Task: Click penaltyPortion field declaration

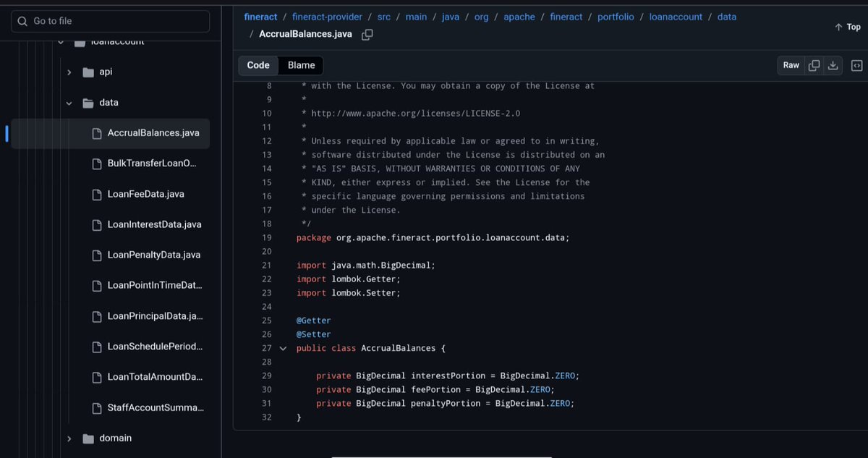Action: [x=446, y=403]
